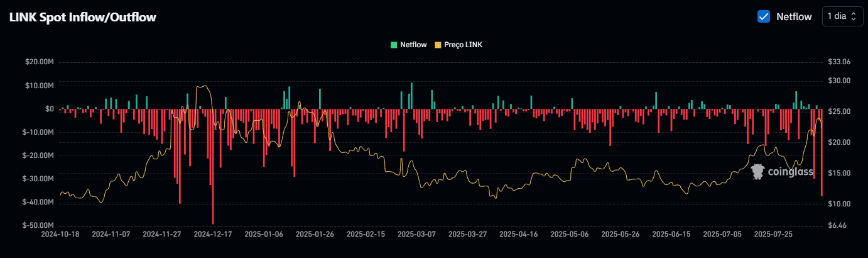Click the Netflow label beside the checkbox
Screen dimensions: 868x258
[794, 17]
